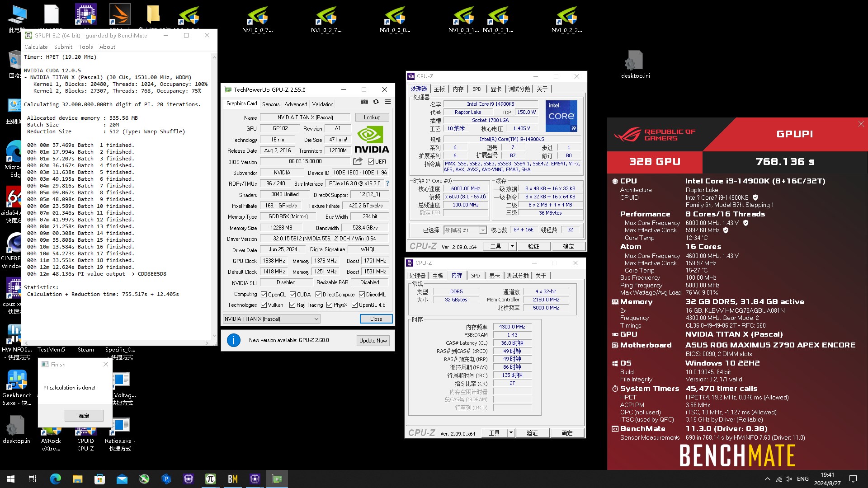Confirm the Finish dialog with 确定
868x488 pixels.
click(84, 416)
